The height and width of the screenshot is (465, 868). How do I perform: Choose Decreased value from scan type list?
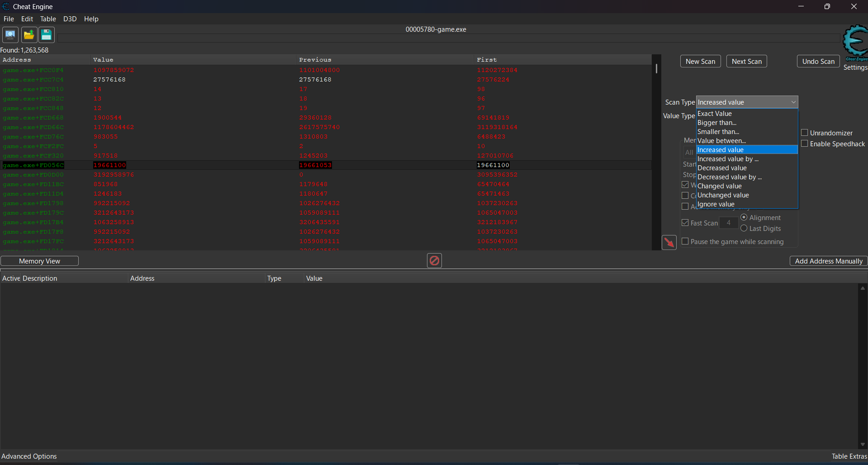(x=722, y=168)
